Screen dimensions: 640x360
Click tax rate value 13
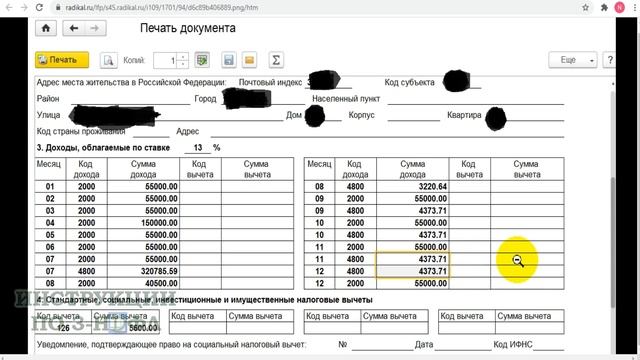click(x=198, y=148)
